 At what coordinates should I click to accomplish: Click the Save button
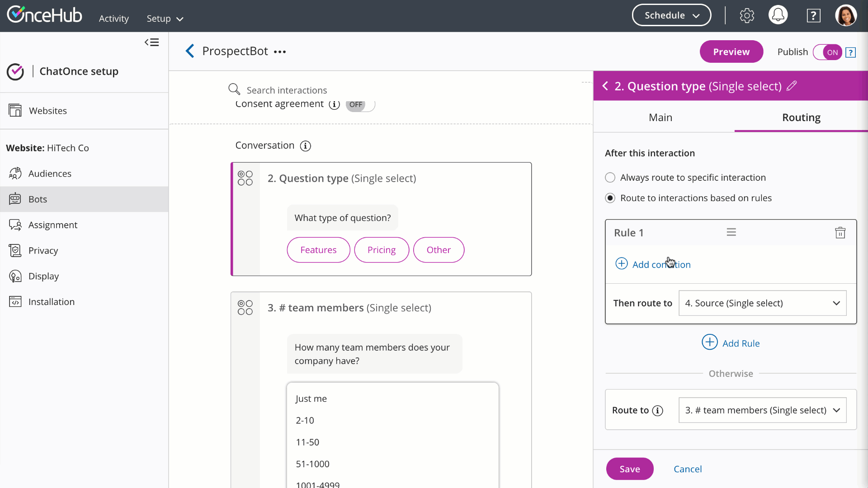[629, 469]
